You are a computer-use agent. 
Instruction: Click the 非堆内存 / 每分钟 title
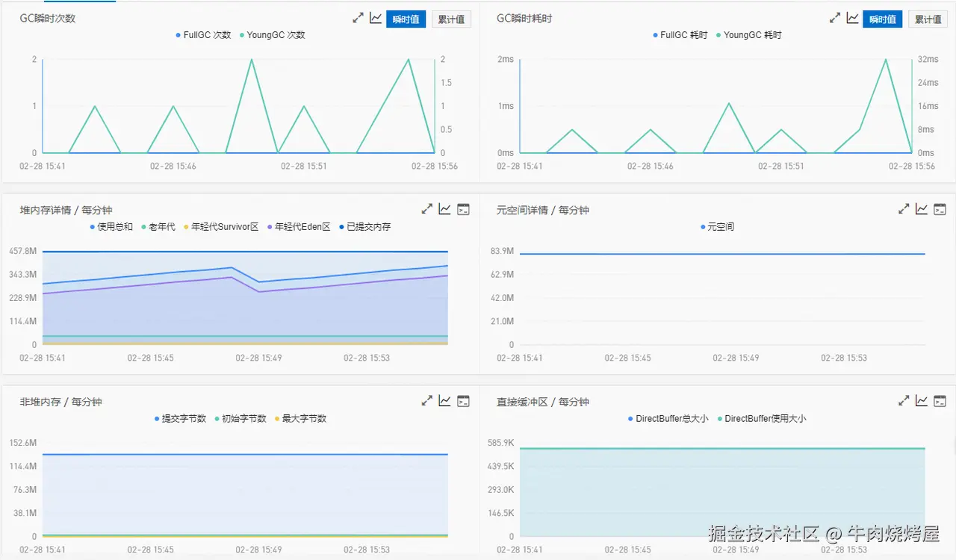(60, 401)
